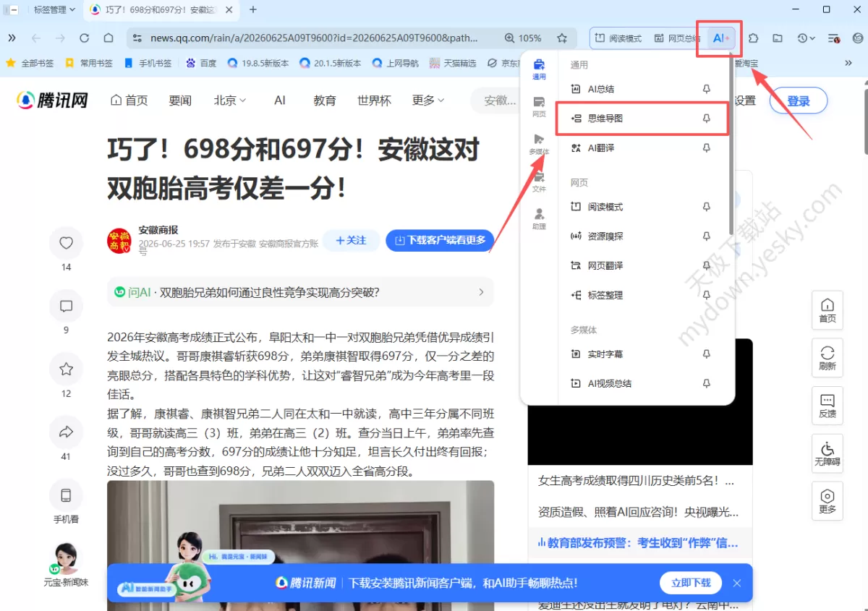Select the 网页 category in AI panel
The width and height of the screenshot is (868, 611).
(539, 107)
